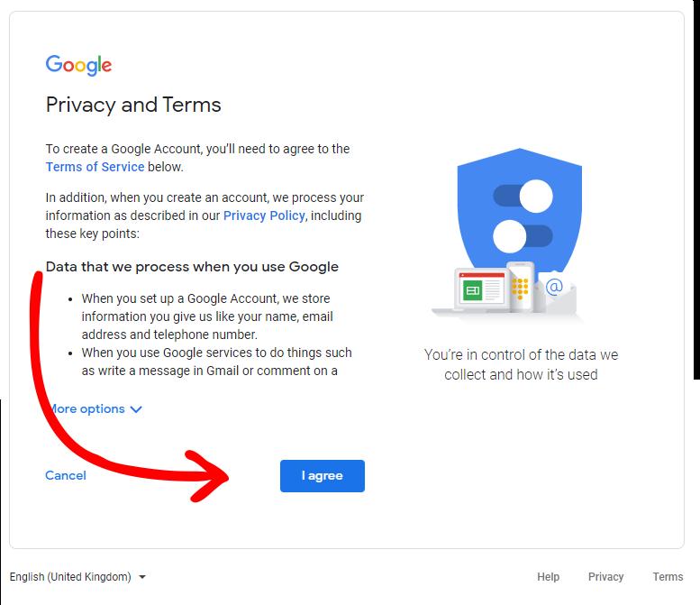Open the Terms footer link
The height and width of the screenshot is (605, 700).
click(668, 577)
